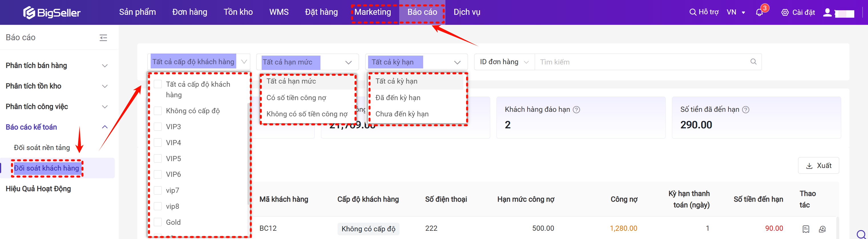Collapse the Báo cáo sidebar menu icon
This screenshot has width=868, height=239.
coord(104,38)
